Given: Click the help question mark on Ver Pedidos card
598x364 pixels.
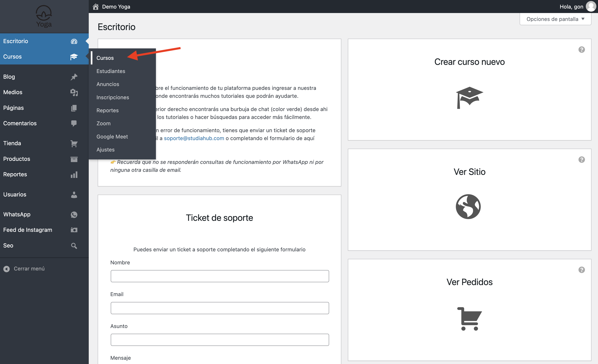Looking at the screenshot, I should tap(581, 270).
